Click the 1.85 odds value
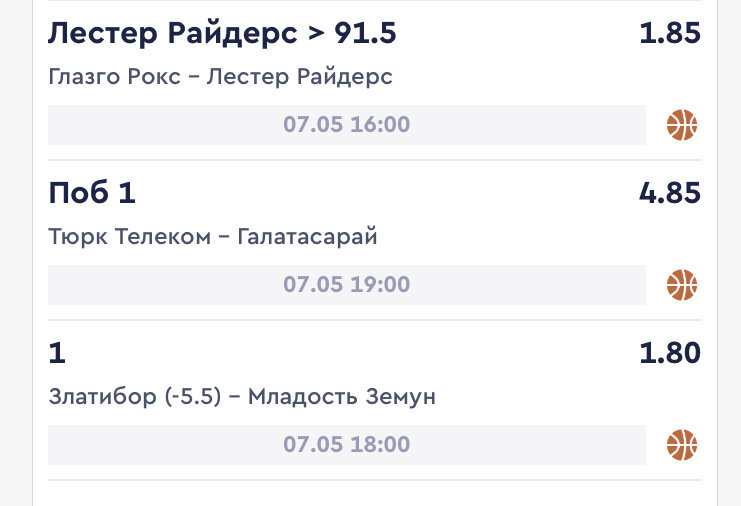Screen dimensions: 741x506 (670, 33)
